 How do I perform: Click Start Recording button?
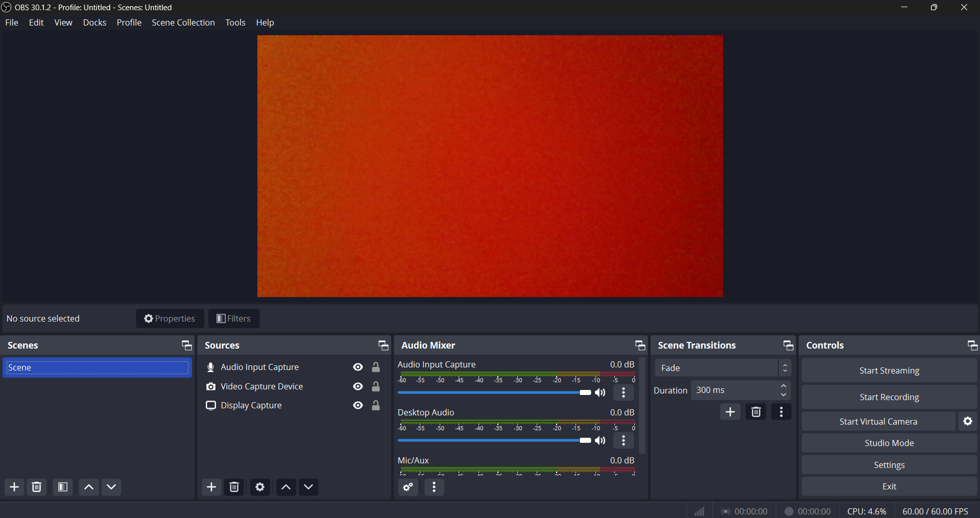(889, 397)
